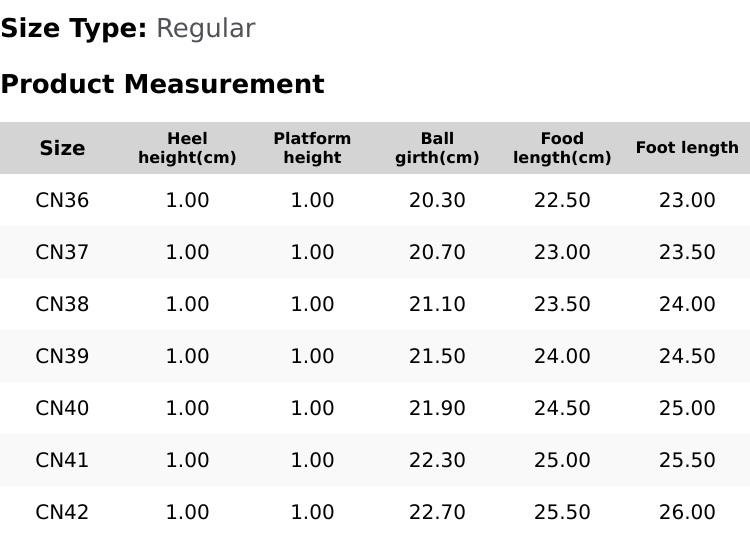The width and height of the screenshot is (750, 538).
Task: Click the Food length(cm) column header
Action: click(x=562, y=148)
